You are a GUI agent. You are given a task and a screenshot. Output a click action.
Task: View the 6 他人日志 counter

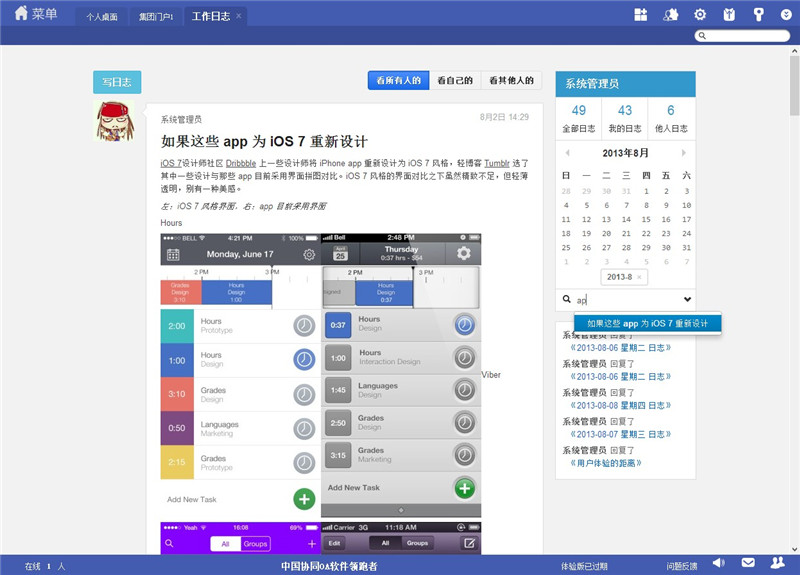(x=671, y=118)
